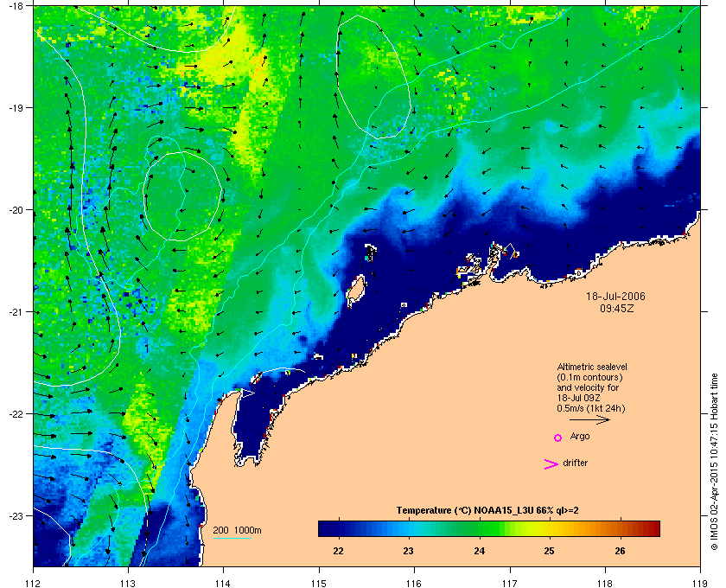
Task: Click the latitude axis label '-18'
Action: 16,5
